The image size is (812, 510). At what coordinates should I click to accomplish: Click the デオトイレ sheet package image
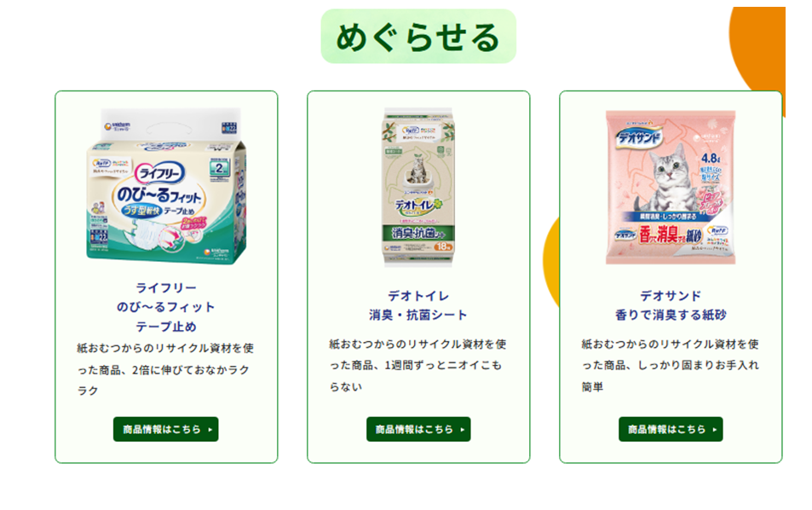point(418,187)
